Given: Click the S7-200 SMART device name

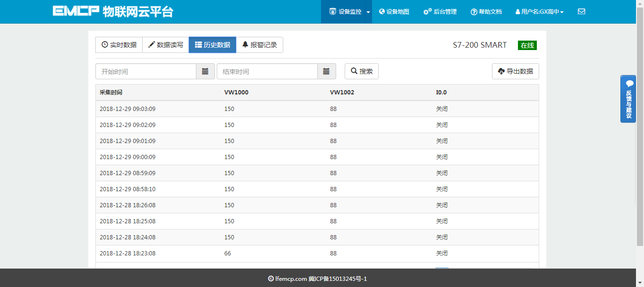Looking at the screenshot, I should pyautogui.click(x=480, y=45).
